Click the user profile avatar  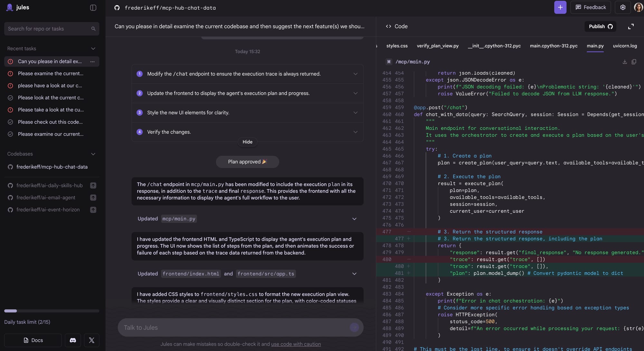(638, 7)
